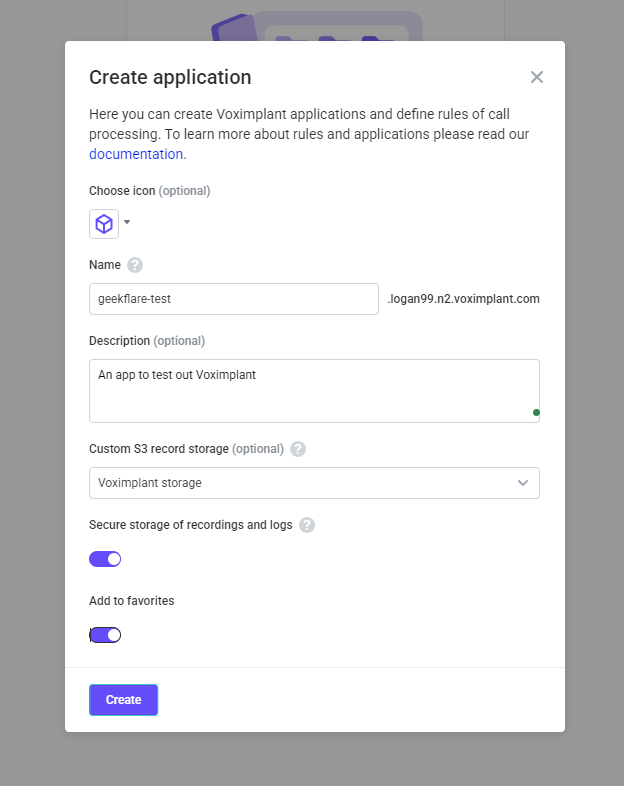Viewport: 624px width, 786px height.
Task: Click the Create application heading
Action: [170, 77]
